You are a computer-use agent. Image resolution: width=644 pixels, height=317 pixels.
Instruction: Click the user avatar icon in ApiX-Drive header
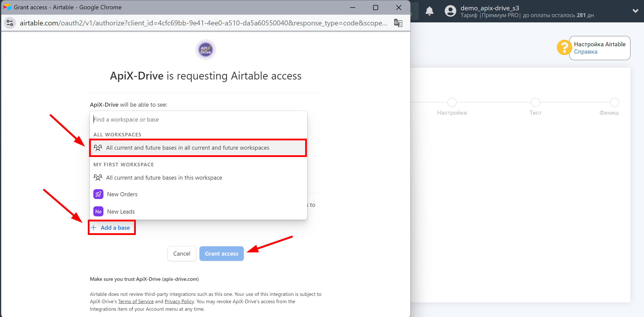tap(450, 11)
